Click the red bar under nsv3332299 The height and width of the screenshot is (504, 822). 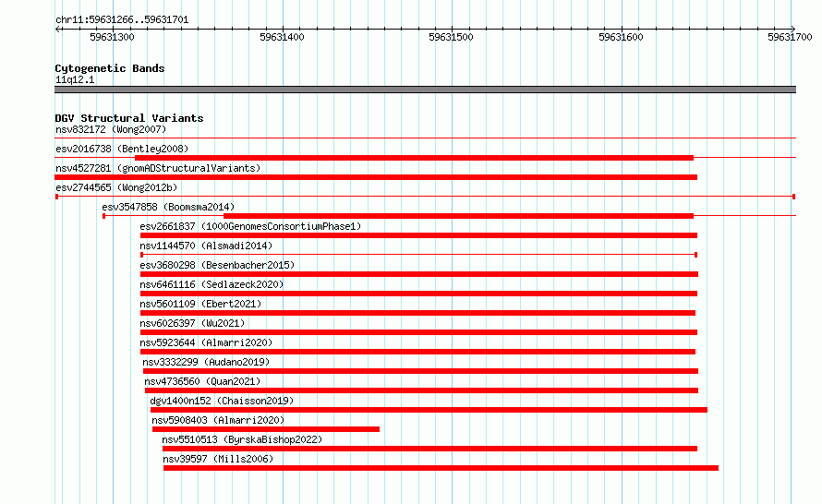(x=420, y=371)
